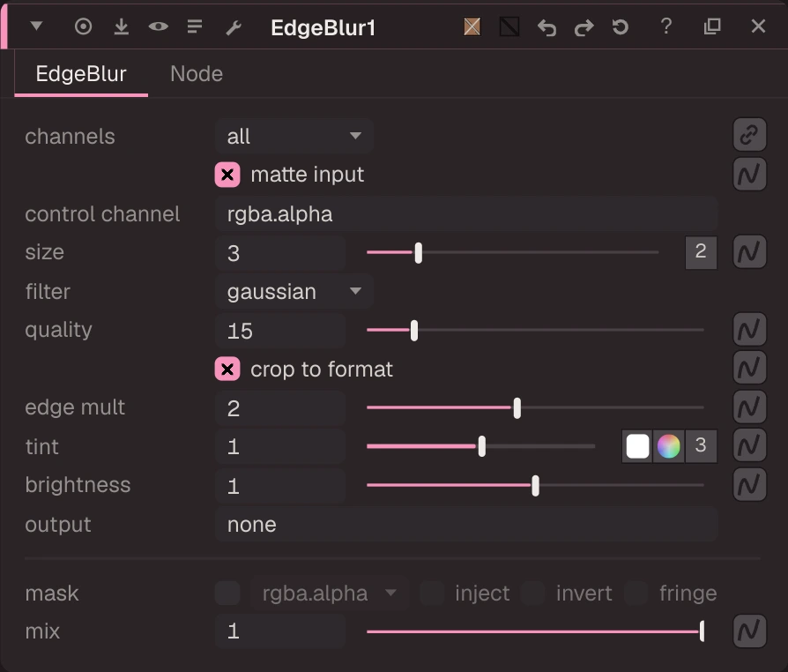
Task: Switch to the Node tab
Action: tap(197, 74)
